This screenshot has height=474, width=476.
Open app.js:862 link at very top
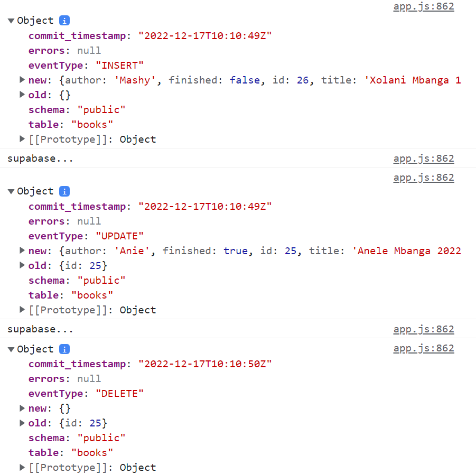coord(424,7)
